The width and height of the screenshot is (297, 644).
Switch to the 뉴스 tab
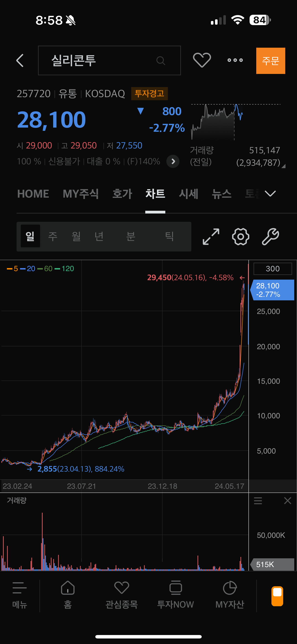(x=221, y=194)
